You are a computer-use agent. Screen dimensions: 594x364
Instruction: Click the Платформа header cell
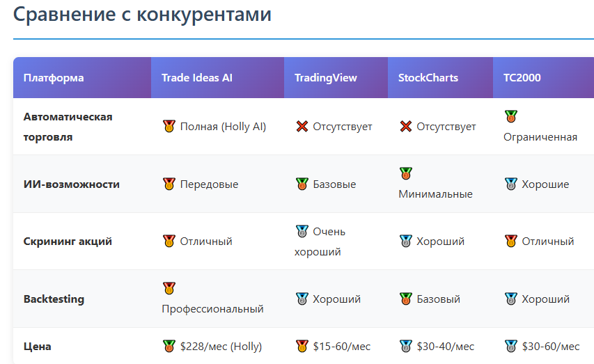point(54,78)
